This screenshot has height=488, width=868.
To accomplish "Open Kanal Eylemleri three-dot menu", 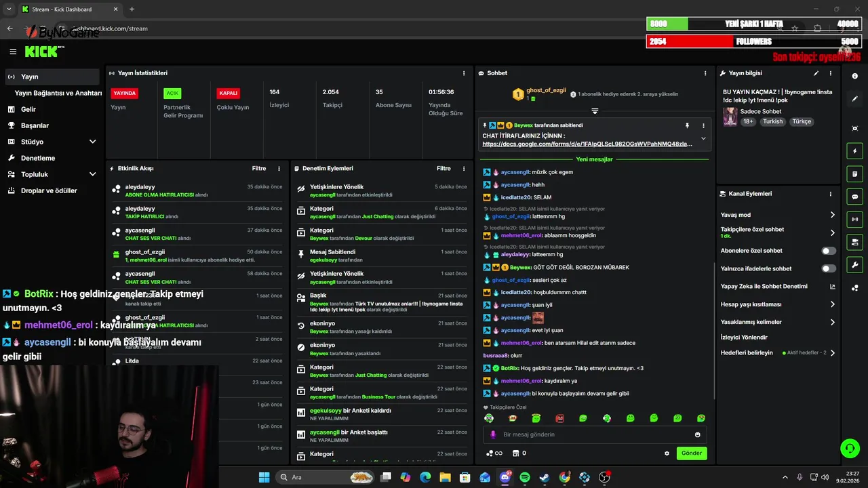I will click(830, 194).
